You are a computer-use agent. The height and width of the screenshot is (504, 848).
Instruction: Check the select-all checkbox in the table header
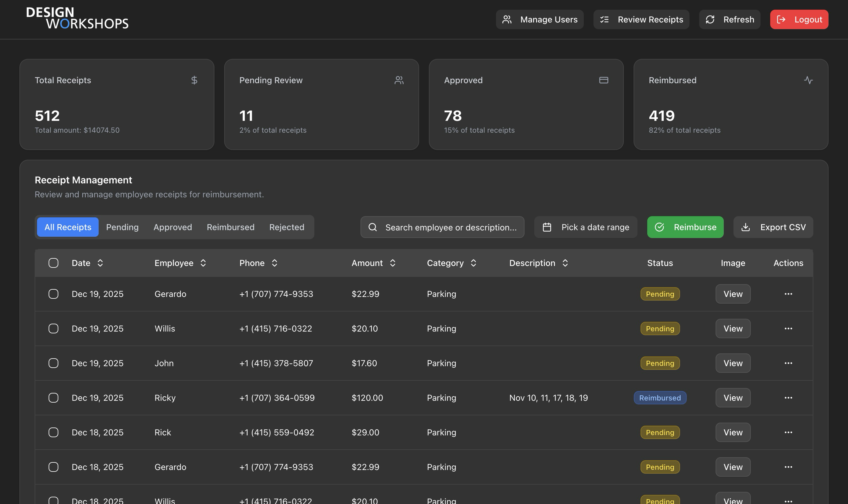coord(53,263)
